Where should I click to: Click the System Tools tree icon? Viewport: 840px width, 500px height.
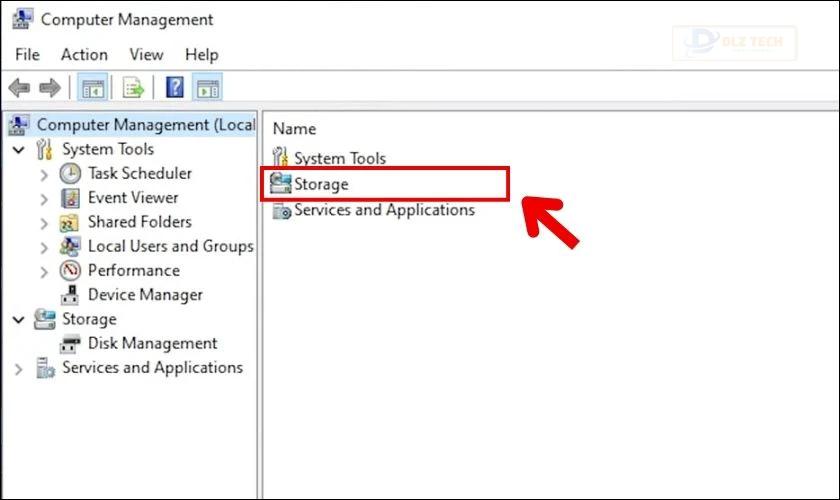(x=44, y=150)
